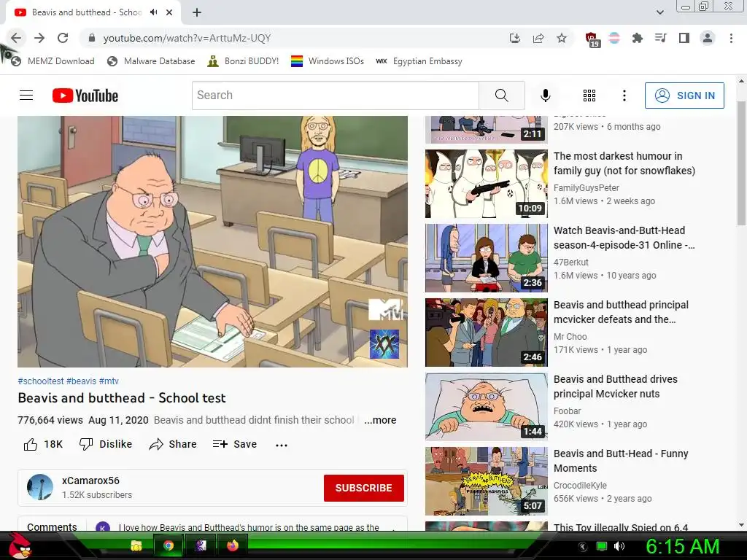Open the media control icon in Chrome toolbar

(x=661, y=38)
